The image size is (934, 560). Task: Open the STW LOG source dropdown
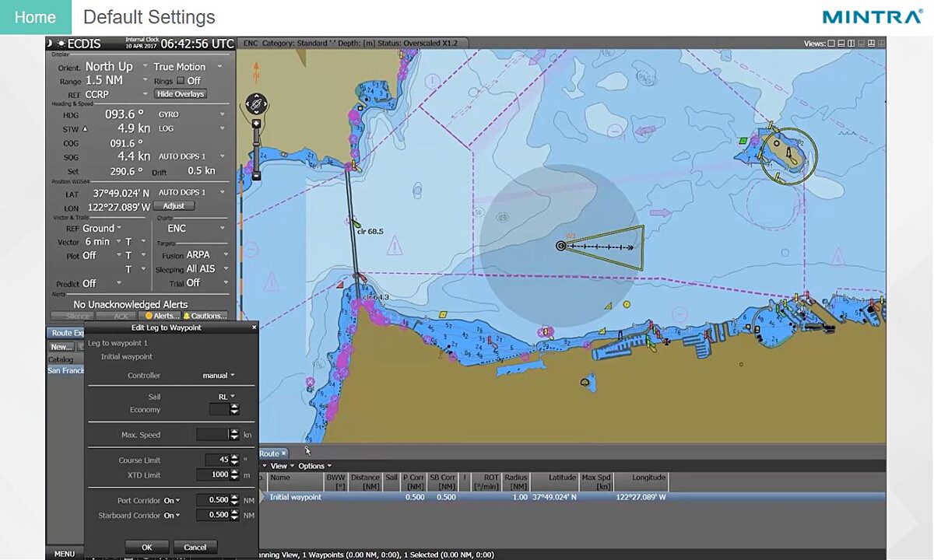(191, 128)
